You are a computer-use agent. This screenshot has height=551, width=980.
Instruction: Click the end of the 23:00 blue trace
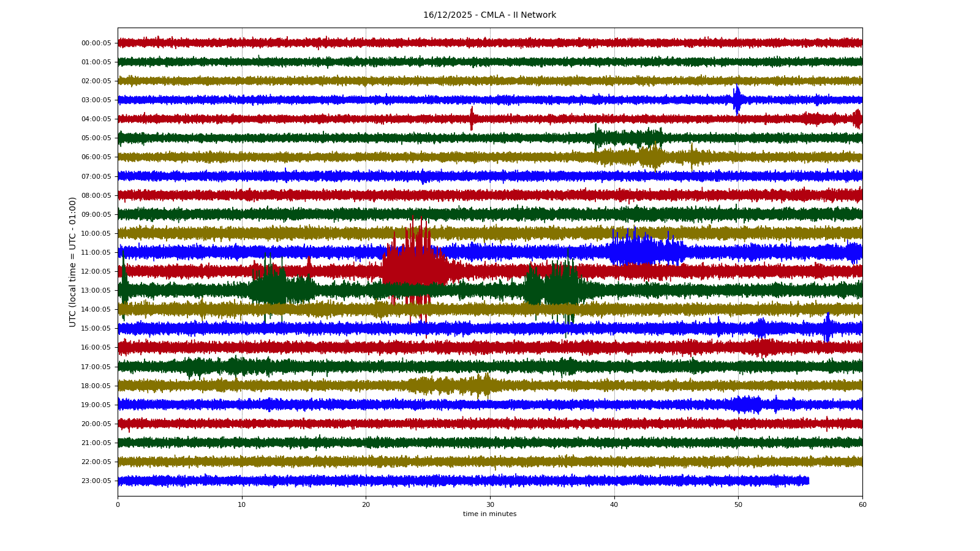(x=808, y=481)
